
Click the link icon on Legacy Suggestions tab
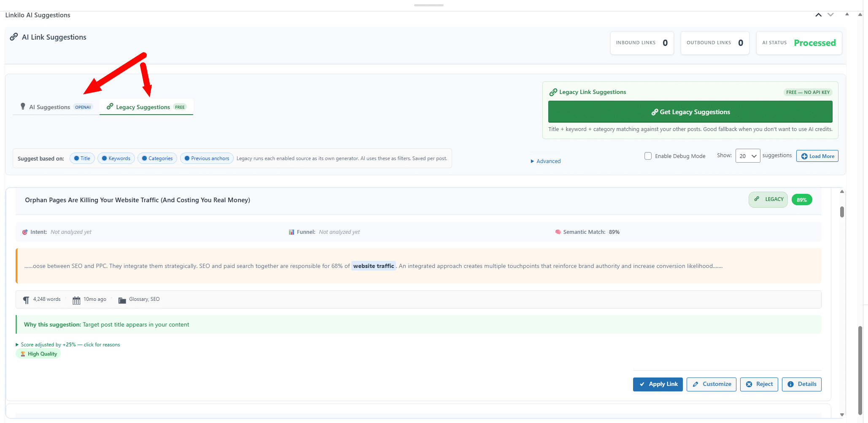click(x=110, y=107)
